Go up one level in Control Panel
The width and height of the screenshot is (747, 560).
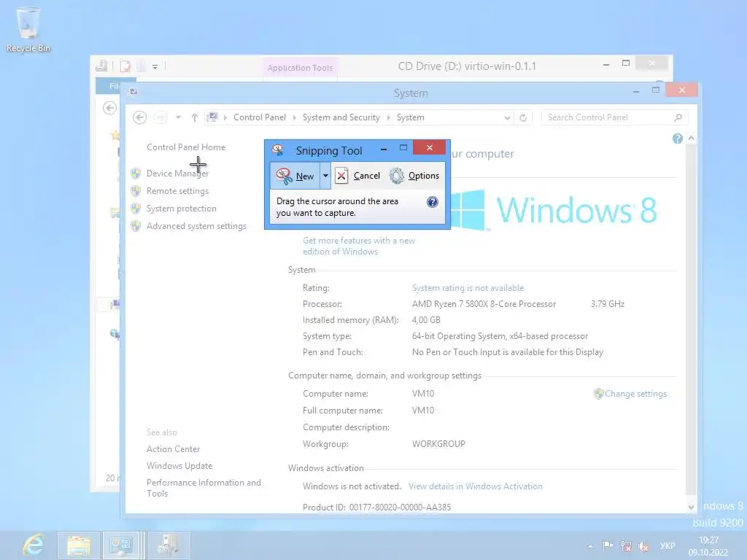[194, 117]
